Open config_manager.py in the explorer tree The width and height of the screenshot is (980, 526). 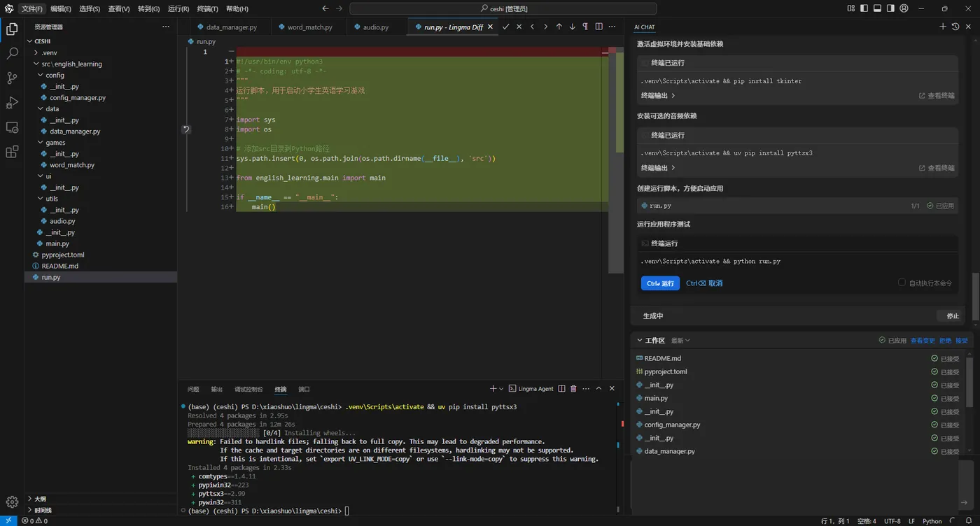78,97
